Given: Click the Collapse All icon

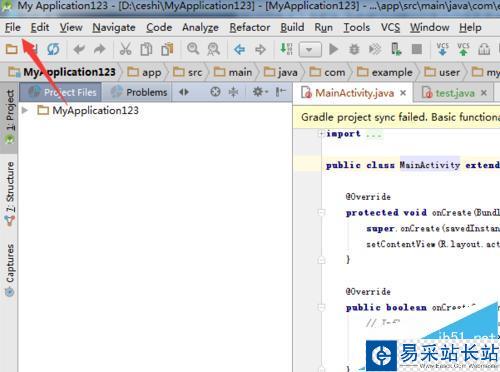Looking at the screenshot, I should pos(233,92).
